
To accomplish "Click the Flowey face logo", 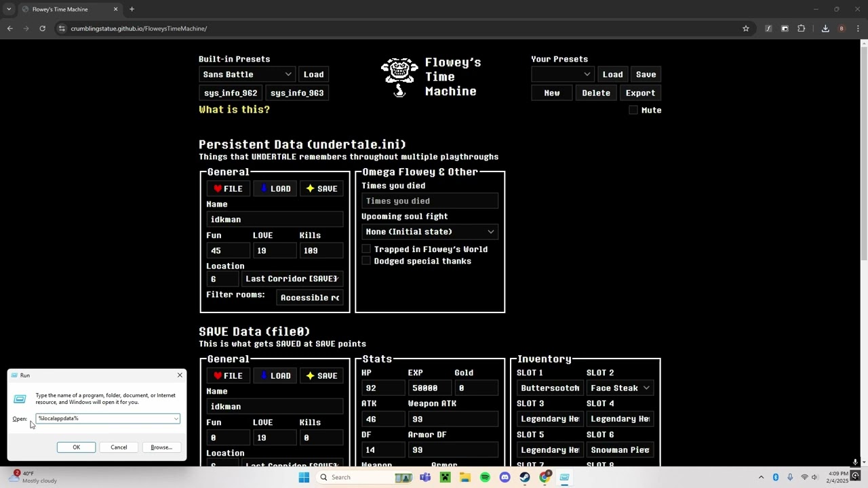I will point(400,77).
